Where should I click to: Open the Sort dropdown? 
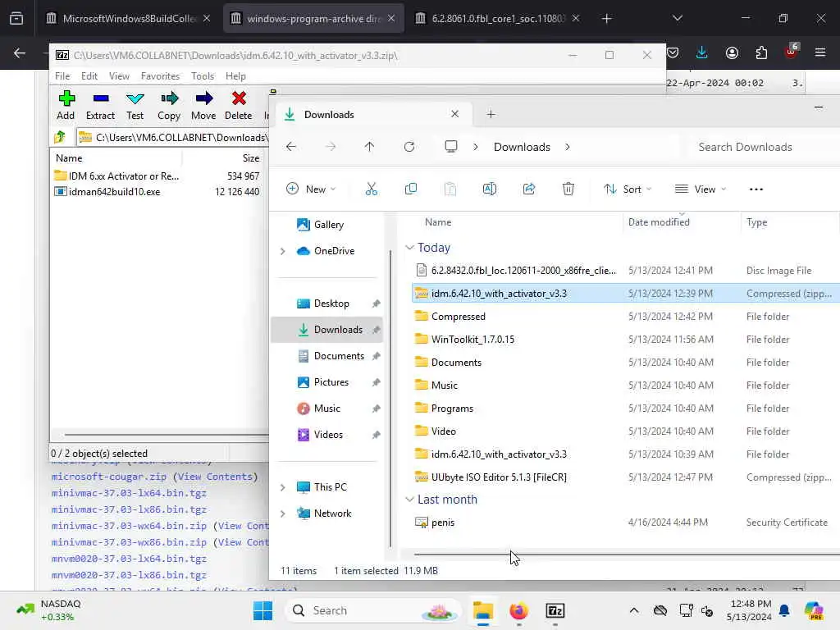pyautogui.click(x=628, y=189)
